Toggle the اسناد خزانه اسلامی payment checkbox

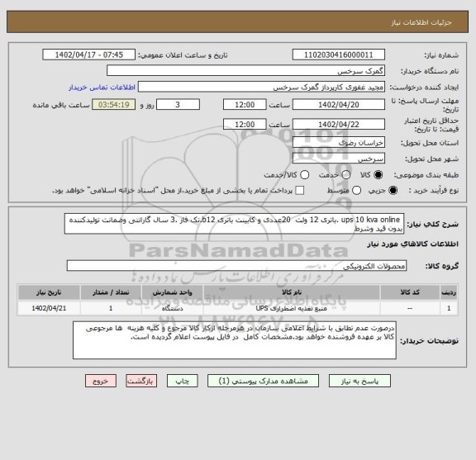300,191
